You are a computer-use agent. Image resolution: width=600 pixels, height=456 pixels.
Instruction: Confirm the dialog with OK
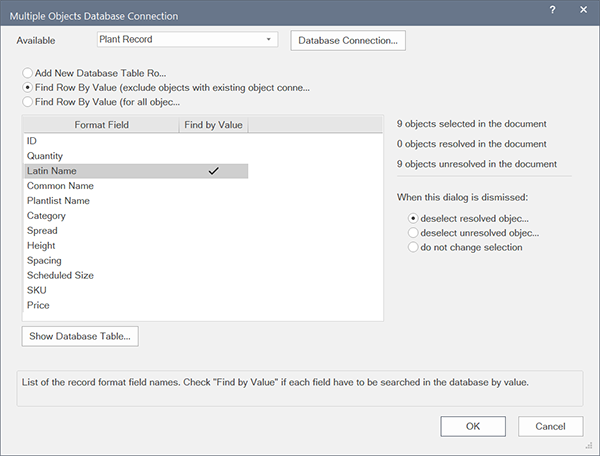pos(472,426)
